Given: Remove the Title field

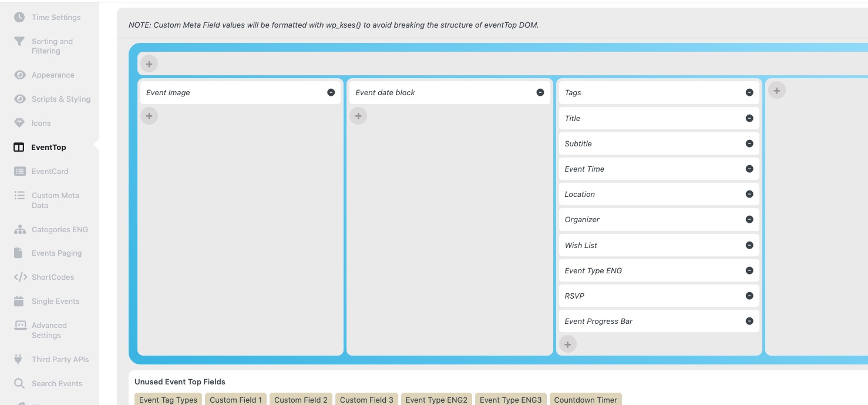Looking at the screenshot, I should click(x=749, y=118).
